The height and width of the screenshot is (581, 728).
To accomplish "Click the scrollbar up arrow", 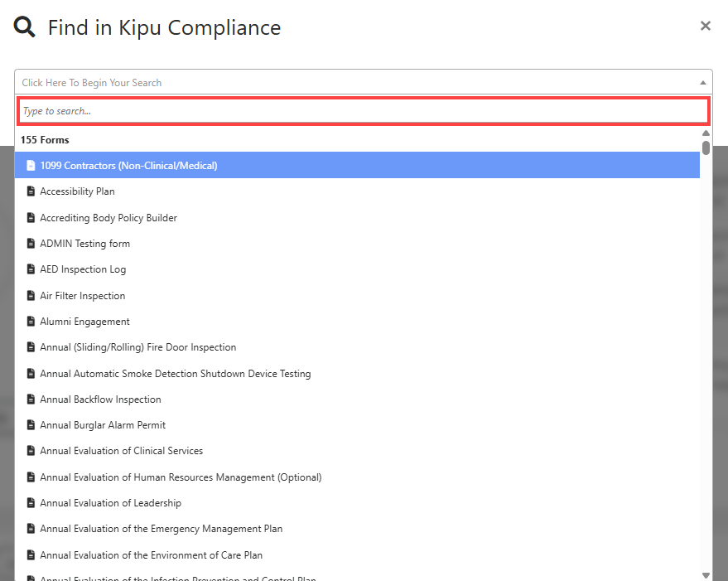I will [x=706, y=133].
